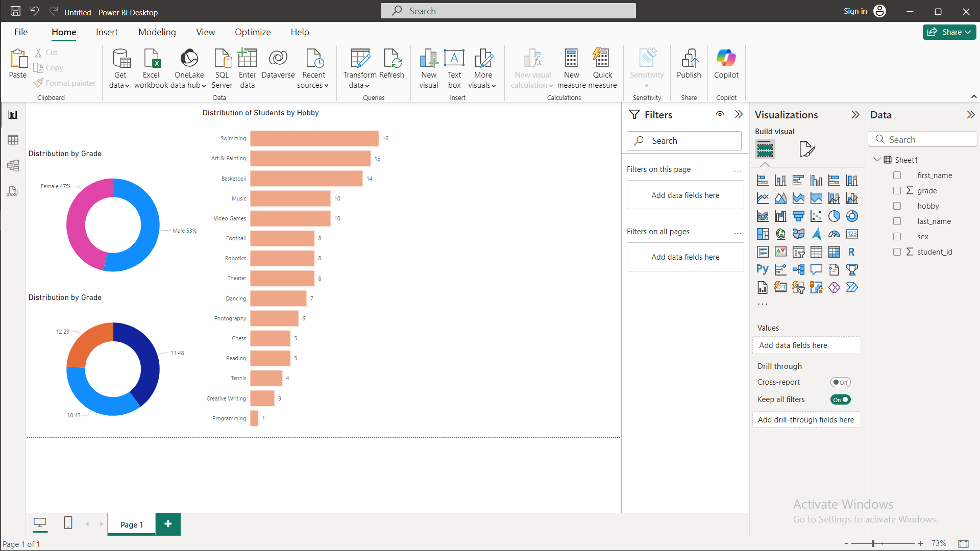Viewport: 980px width, 551px height.
Task: Add a new page with plus button
Action: (x=168, y=524)
